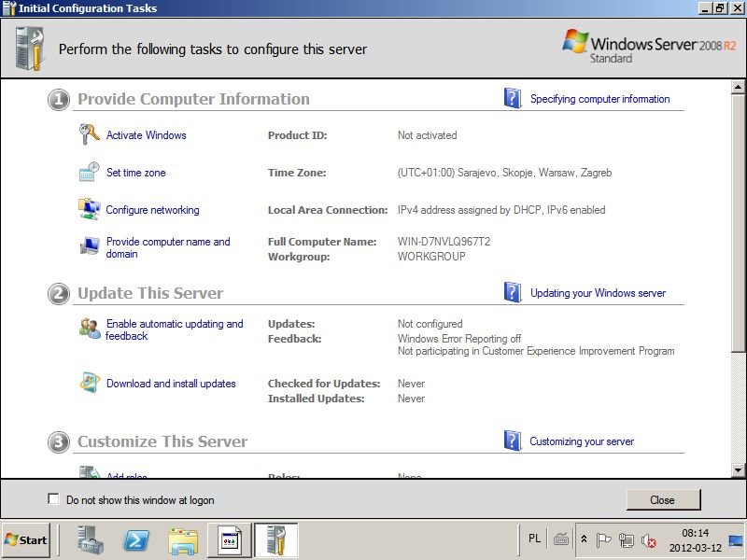Open Updating your Windows server help link

pyautogui.click(x=598, y=293)
